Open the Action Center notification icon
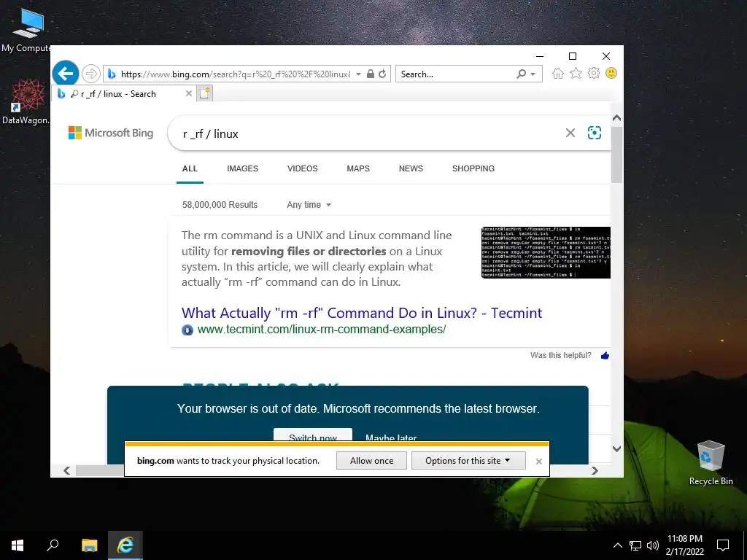Viewport: 747px width, 560px height. (723, 545)
